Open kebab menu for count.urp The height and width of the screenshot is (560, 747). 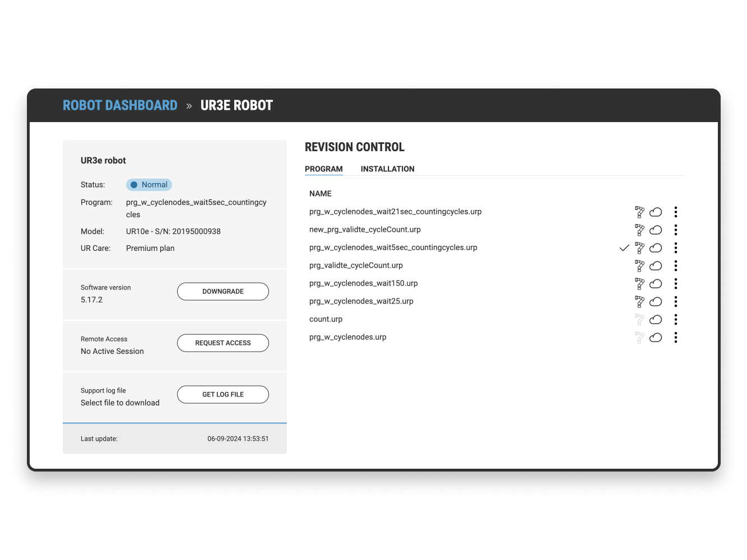pyautogui.click(x=676, y=319)
